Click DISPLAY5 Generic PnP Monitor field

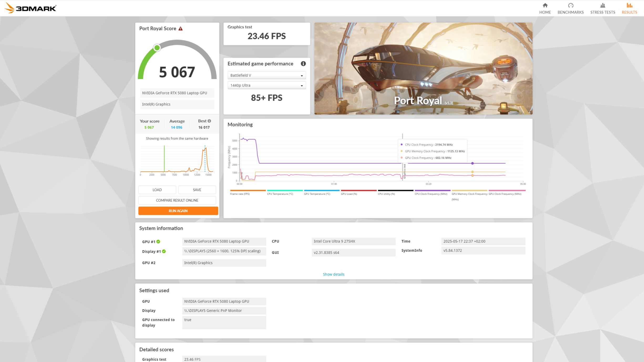pyautogui.click(x=224, y=311)
